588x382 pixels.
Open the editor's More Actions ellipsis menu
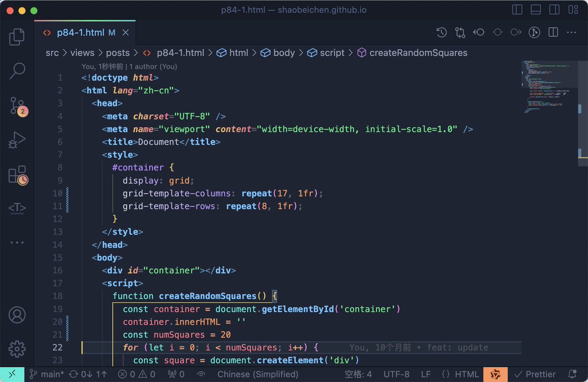[x=571, y=33]
